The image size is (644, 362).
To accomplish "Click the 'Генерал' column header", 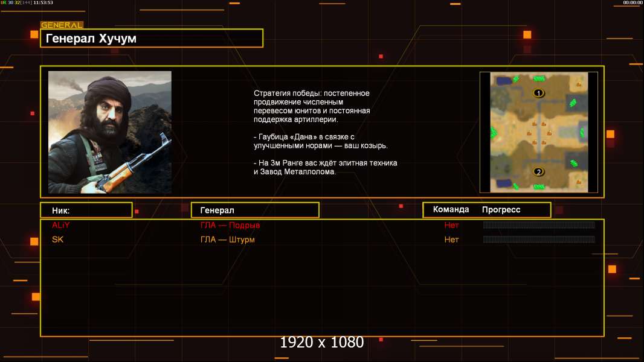I will coord(255,211).
